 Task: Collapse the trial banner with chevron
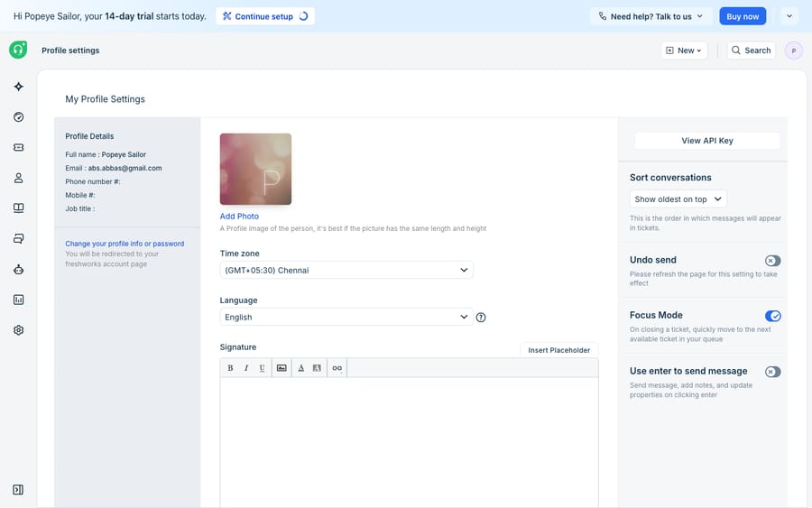(x=789, y=16)
